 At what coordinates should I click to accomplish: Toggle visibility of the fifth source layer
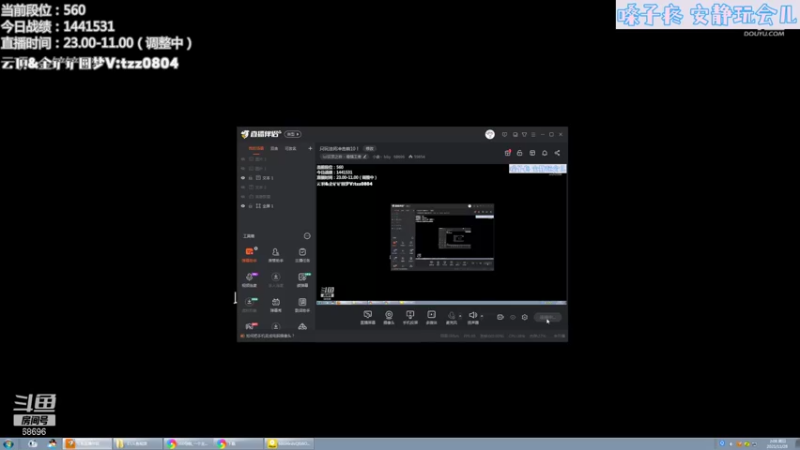point(243,196)
